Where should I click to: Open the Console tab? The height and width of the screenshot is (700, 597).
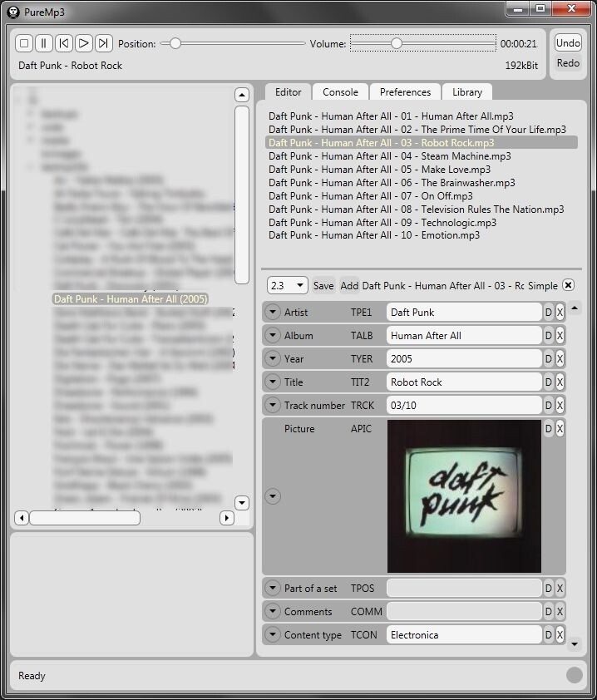[340, 92]
